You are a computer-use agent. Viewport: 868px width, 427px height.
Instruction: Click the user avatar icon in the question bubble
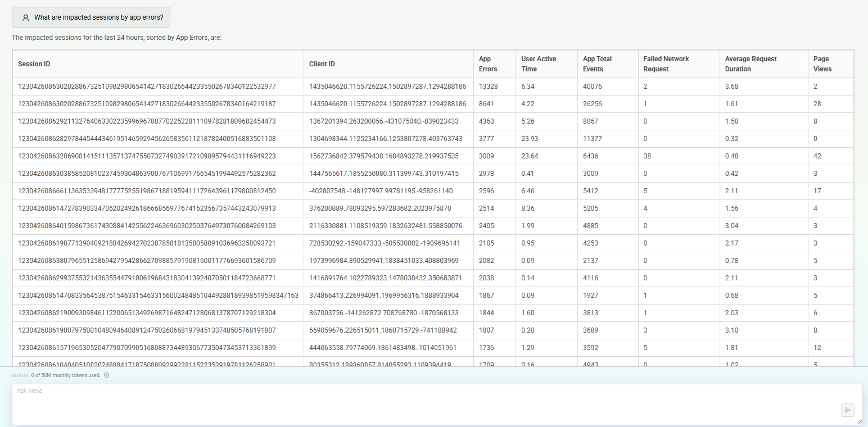click(x=25, y=17)
